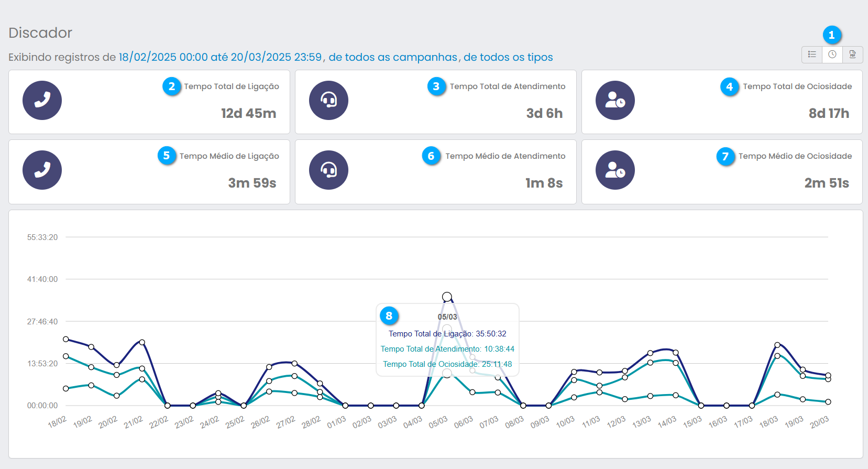Viewport: 868px width, 469px height.
Task: Select the clock time view button
Action: pos(832,54)
